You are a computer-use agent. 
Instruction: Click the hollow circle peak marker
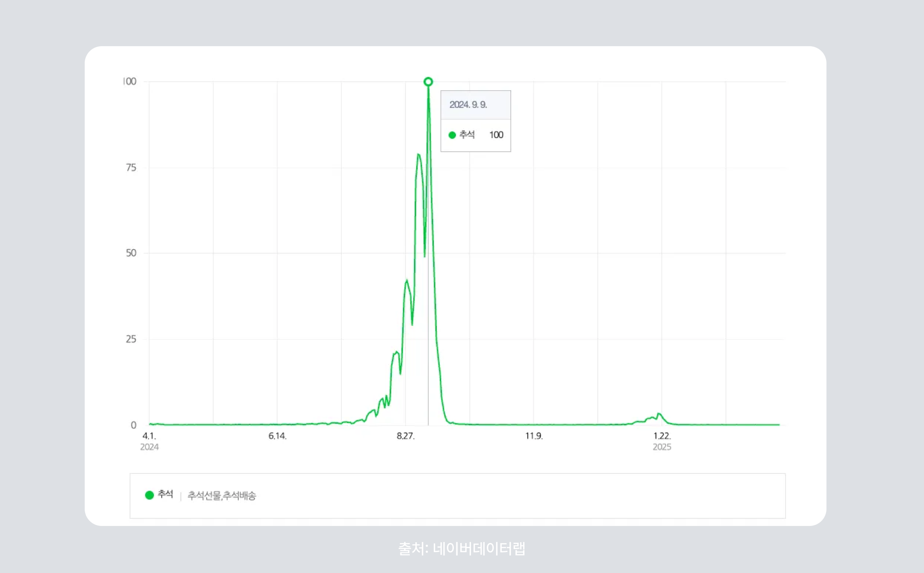428,82
